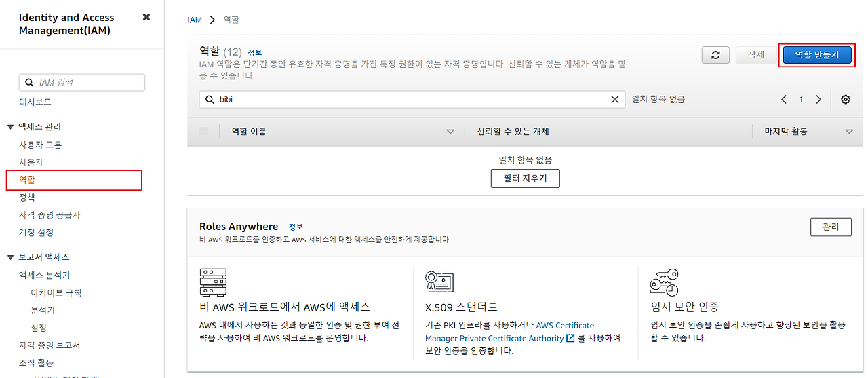Refresh the roles list
The height and width of the screenshot is (378, 868).
coord(715,55)
